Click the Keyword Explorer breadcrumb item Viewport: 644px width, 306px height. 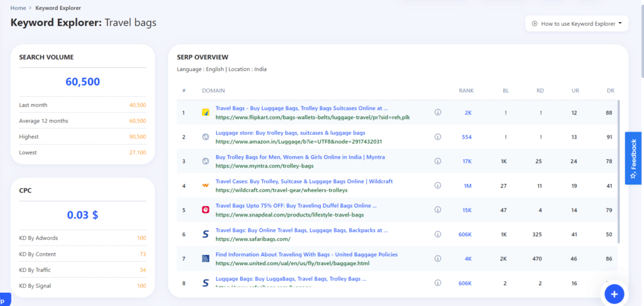click(58, 8)
